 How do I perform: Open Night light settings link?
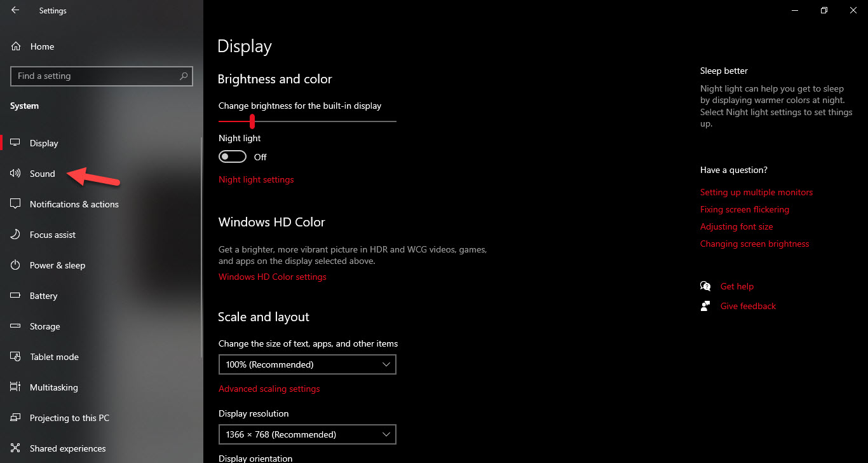click(x=256, y=179)
